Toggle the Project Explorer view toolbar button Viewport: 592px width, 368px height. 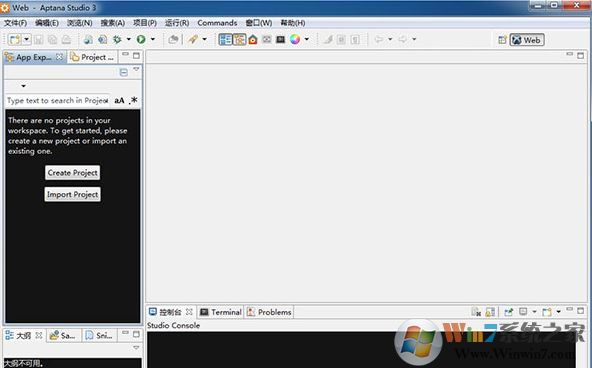(239, 39)
